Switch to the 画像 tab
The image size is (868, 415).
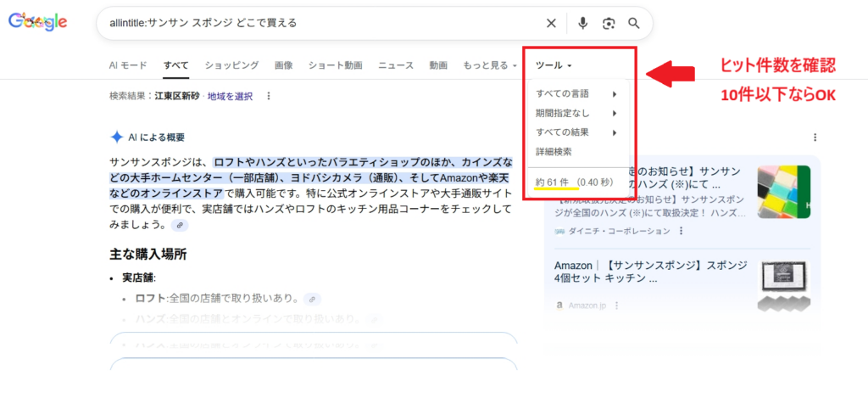284,65
